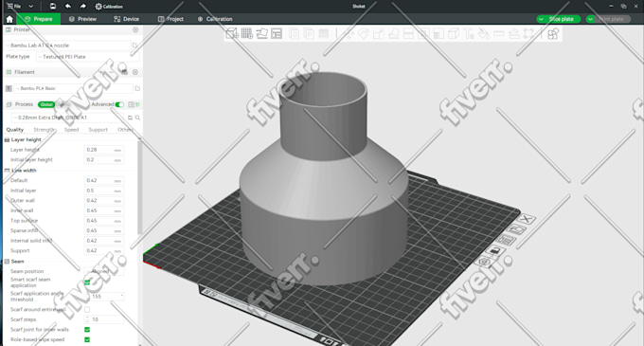Screen dimensions: 644x346
Task: Open the Bambu Lab A1 printer dropdown
Action: click(68, 46)
